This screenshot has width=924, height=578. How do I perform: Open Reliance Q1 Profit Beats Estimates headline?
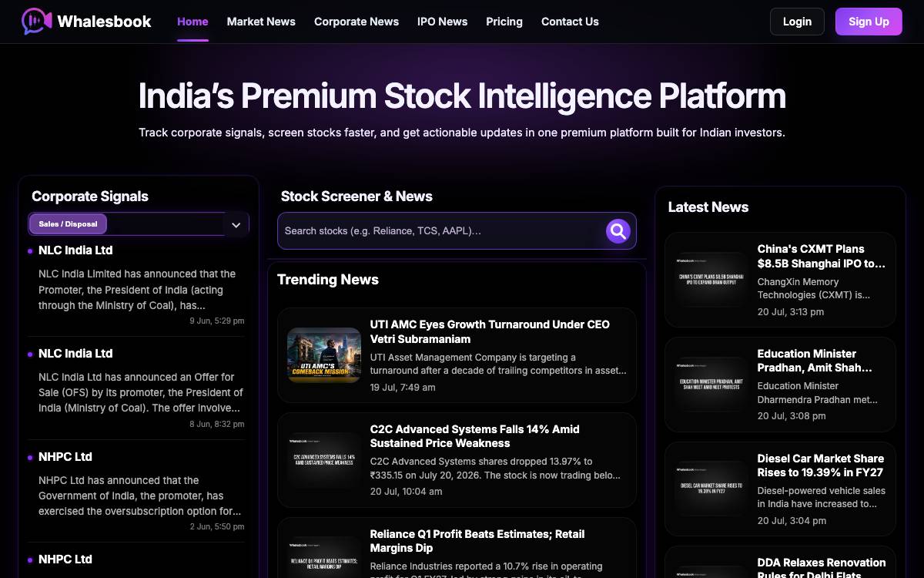(477, 541)
